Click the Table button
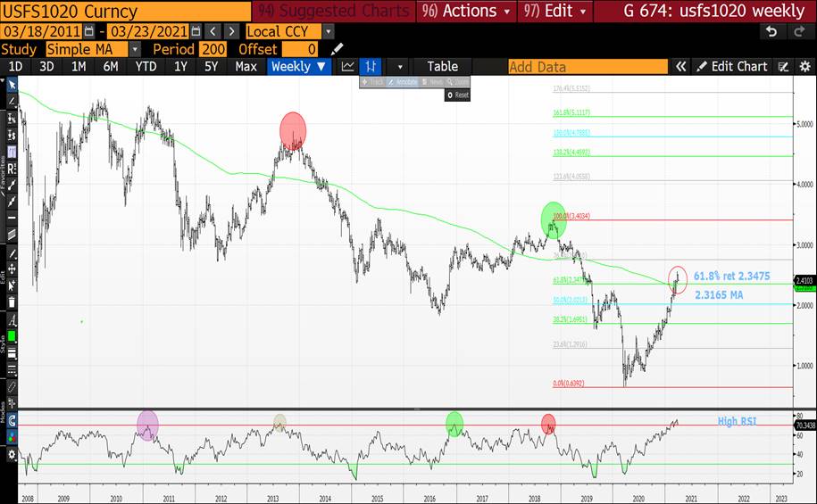Screen dimensions: 817x504 click(x=442, y=67)
